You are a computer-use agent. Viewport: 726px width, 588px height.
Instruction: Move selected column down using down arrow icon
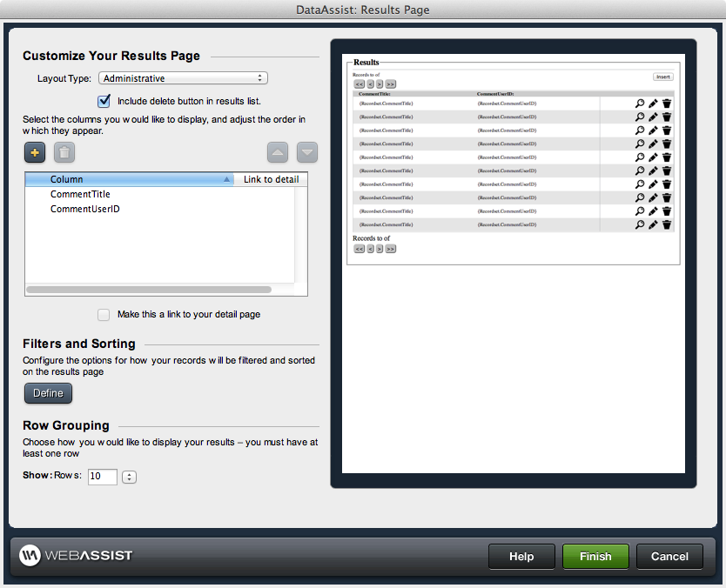coord(306,152)
